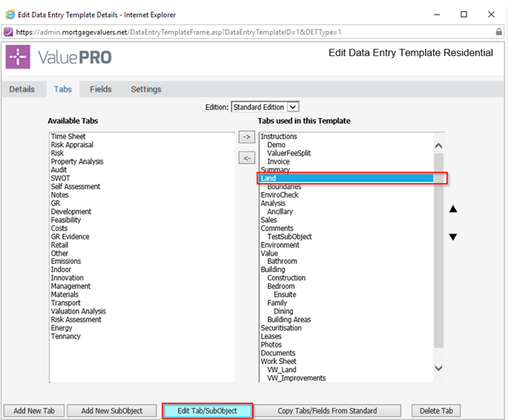
Task: Select the Tabs tab
Action: pyautogui.click(x=63, y=89)
